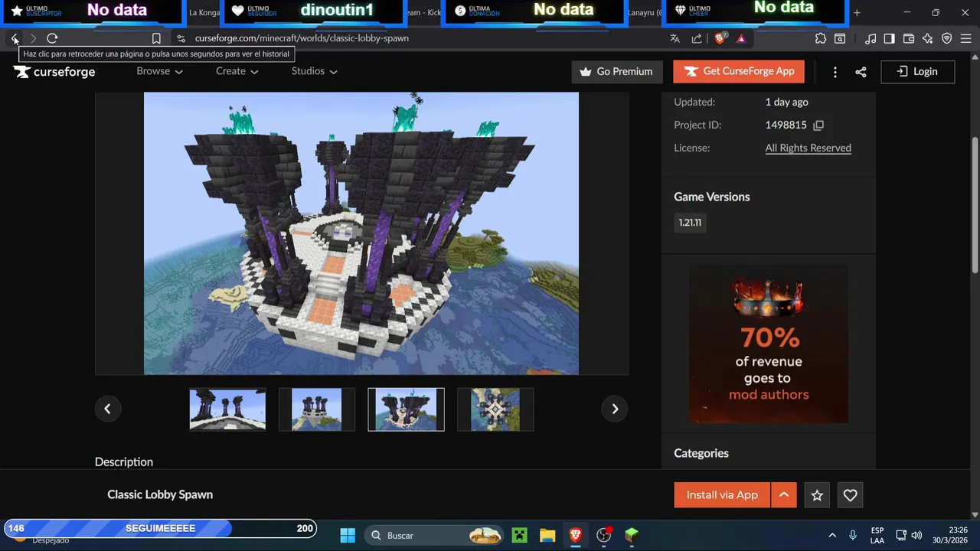The height and width of the screenshot is (551, 980).
Task: Select first gallery thumbnail of purple pillars
Action: pos(227,409)
